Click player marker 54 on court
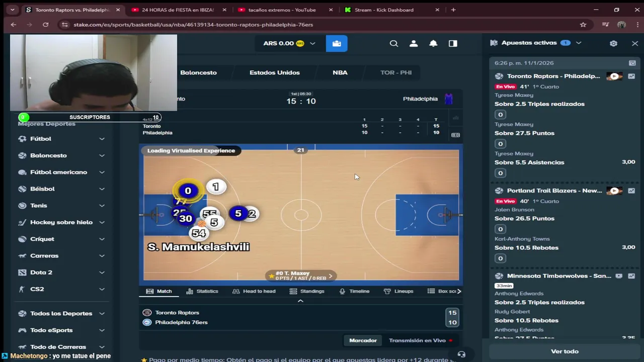The image size is (644, 362). [x=199, y=233]
